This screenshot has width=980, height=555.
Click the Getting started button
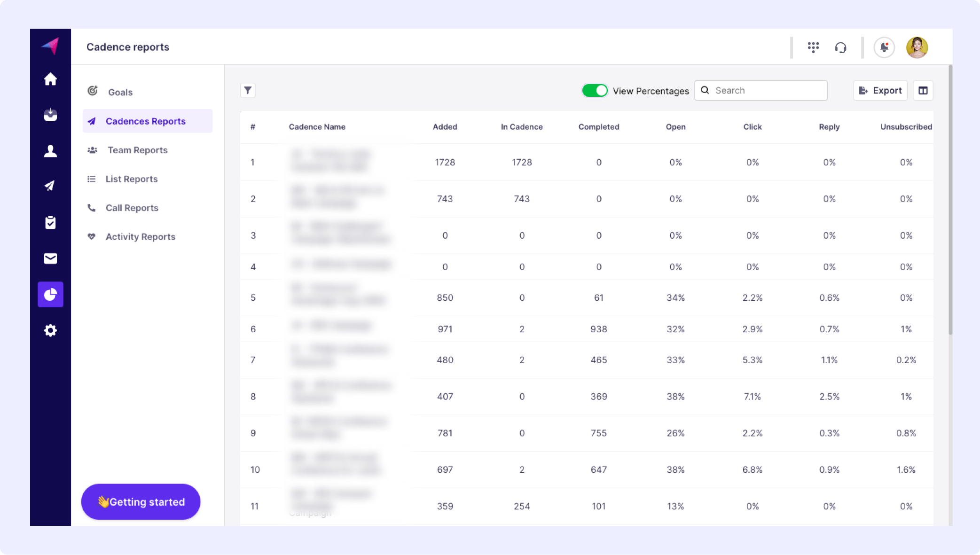point(141,502)
